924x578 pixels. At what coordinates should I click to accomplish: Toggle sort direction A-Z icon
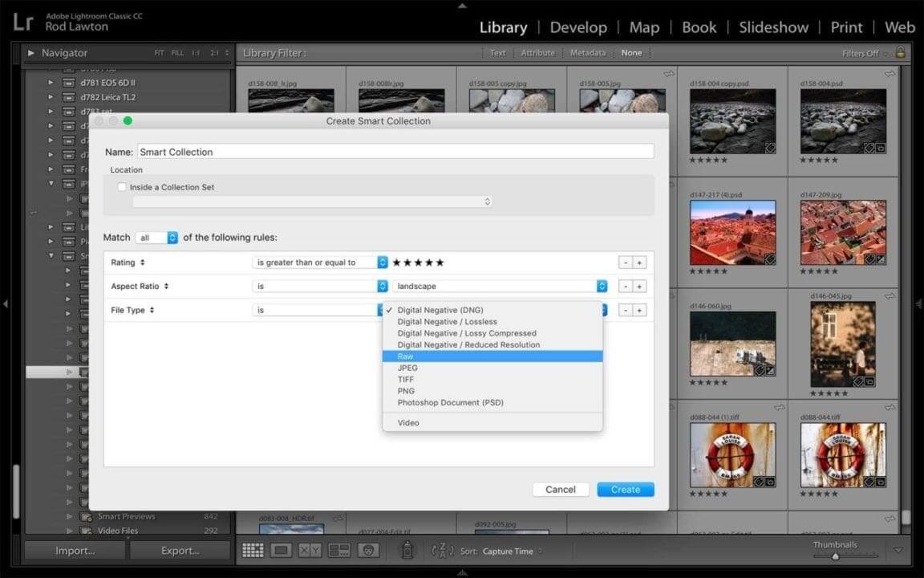coord(443,550)
